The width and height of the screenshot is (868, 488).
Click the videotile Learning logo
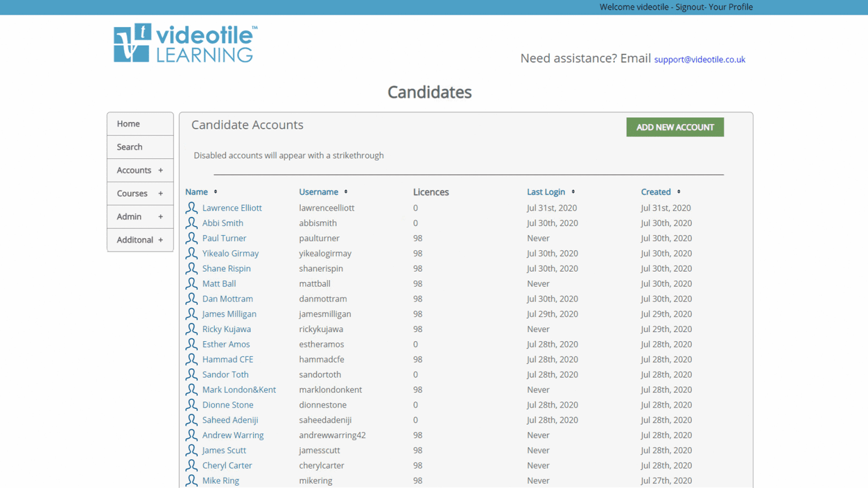[x=185, y=43]
